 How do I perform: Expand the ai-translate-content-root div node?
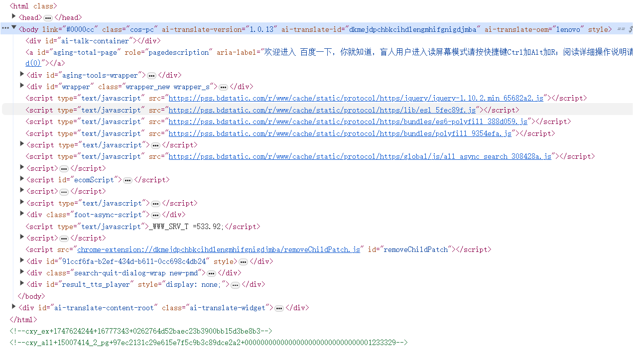tap(14, 307)
